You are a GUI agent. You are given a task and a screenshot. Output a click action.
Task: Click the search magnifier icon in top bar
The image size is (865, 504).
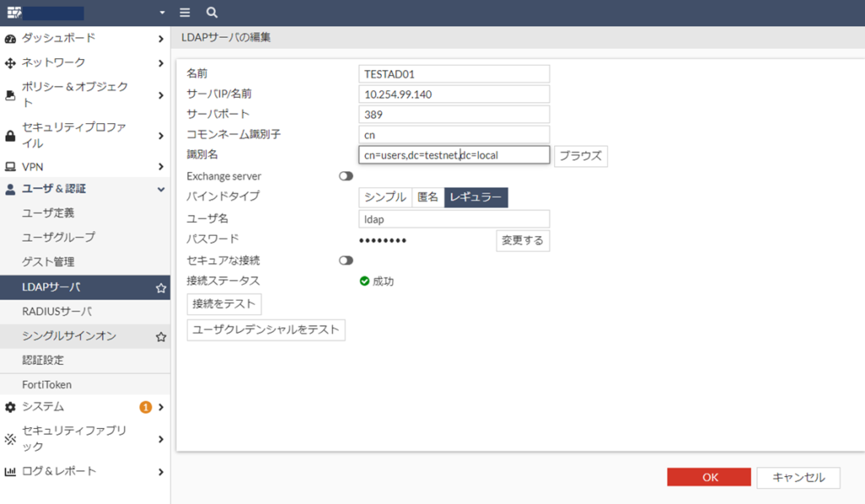[x=212, y=13]
